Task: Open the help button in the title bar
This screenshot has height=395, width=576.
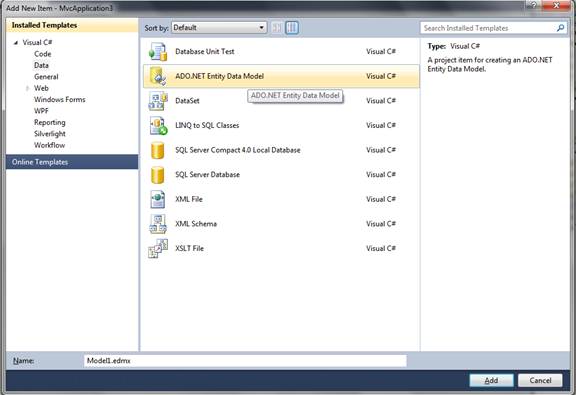Action: click(x=533, y=5)
